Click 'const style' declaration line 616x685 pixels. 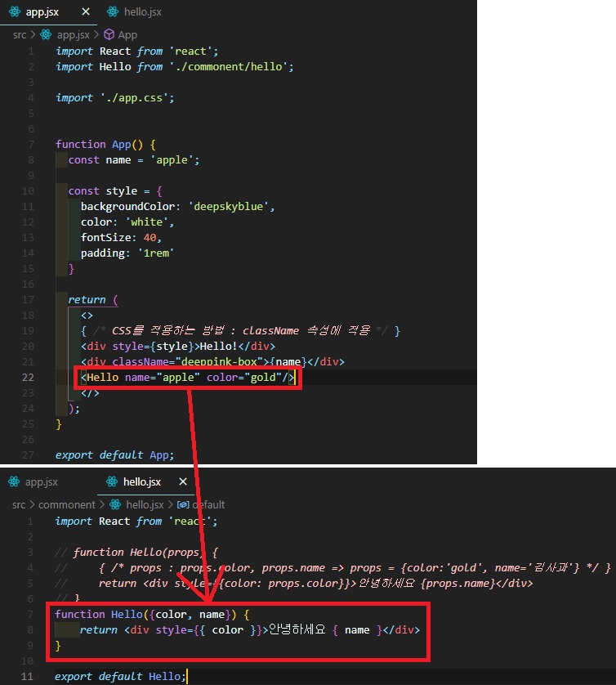coord(115,191)
